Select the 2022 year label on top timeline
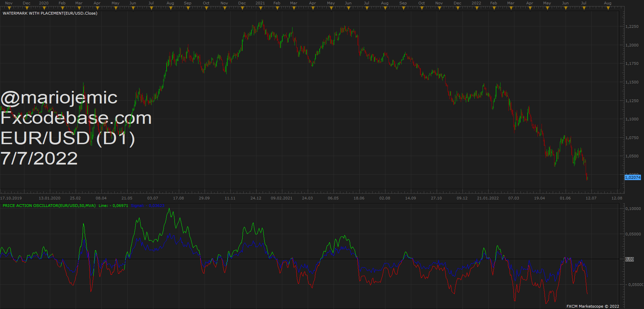644x309 pixels. point(476,3)
